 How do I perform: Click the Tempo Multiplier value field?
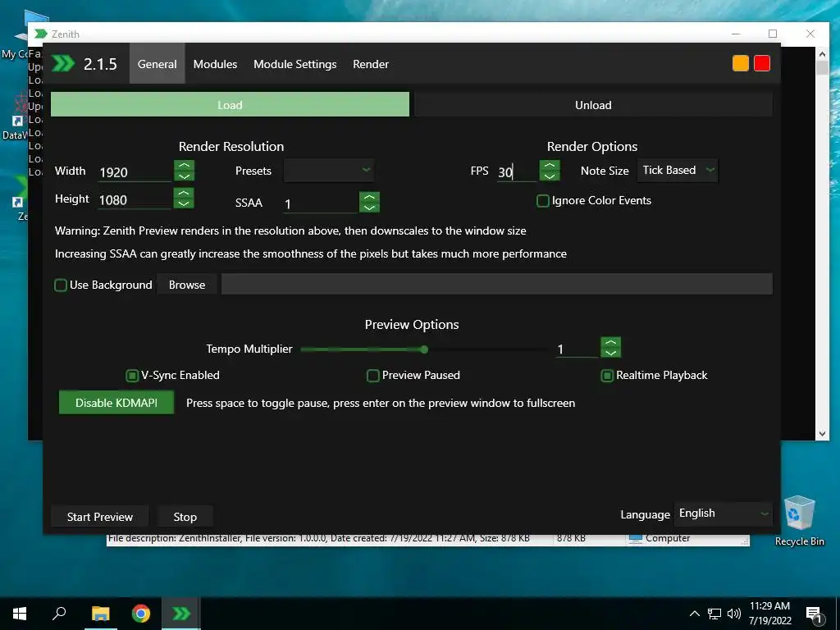577,349
